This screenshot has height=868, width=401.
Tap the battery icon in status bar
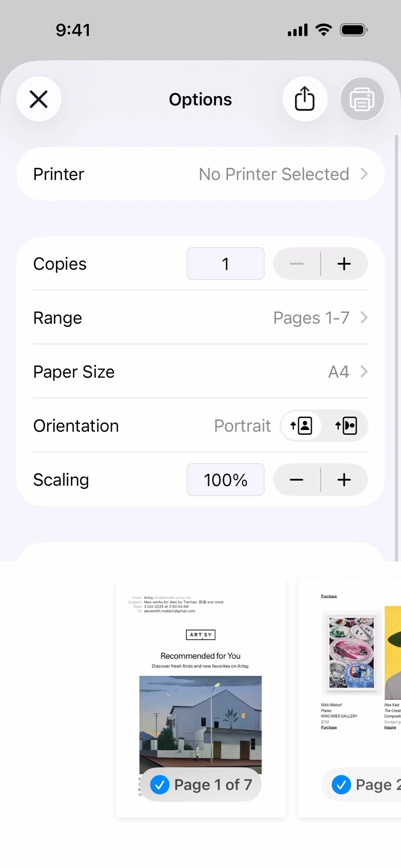[353, 30]
